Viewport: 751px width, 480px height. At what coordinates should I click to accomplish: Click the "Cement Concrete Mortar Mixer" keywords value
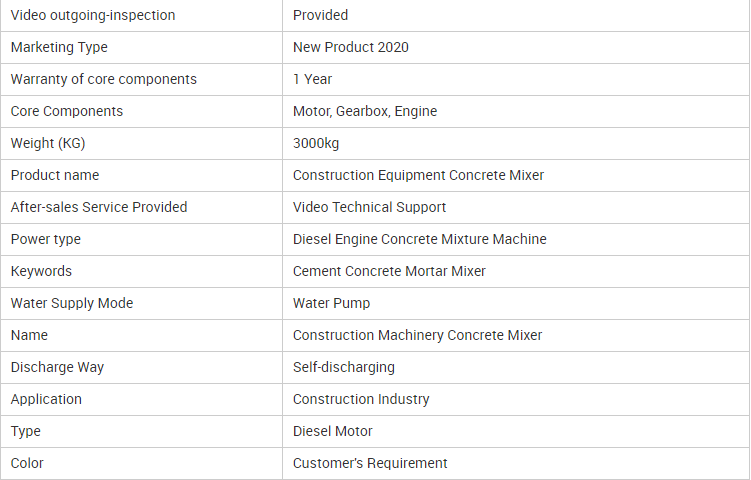pyautogui.click(x=389, y=271)
